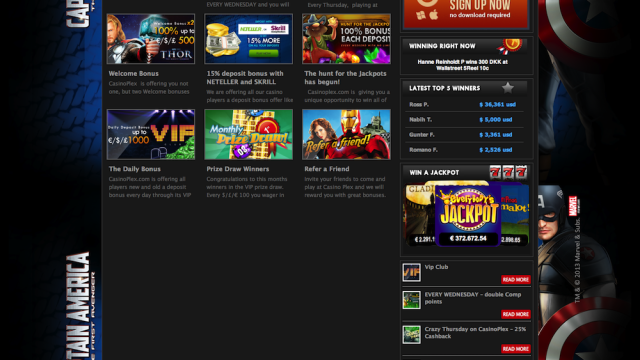Click the Vip Club news title

436,267
